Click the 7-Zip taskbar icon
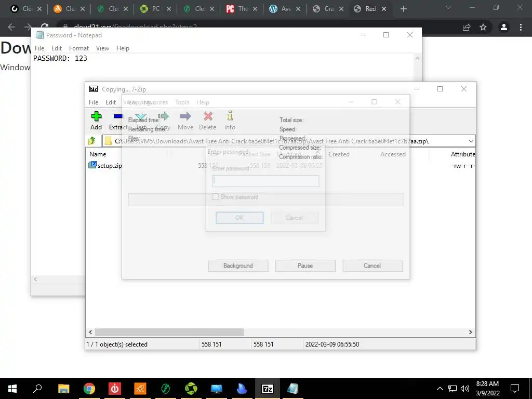The image size is (532, 399). click(268, 389)
